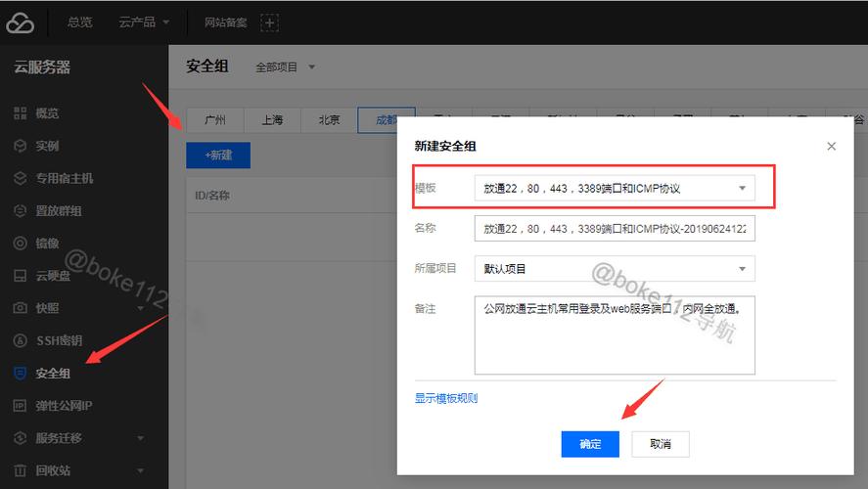Click the 服务迁移 icon in sidebar
Viewport: 868px width, 489px height.
click(x=20, y=438)
